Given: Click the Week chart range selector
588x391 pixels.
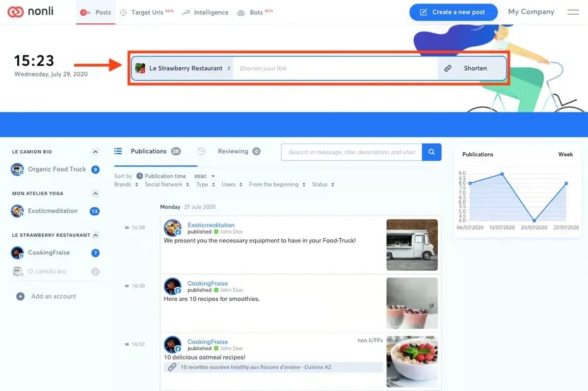Looking at the screenshot, I should click(x=565, y=154).
